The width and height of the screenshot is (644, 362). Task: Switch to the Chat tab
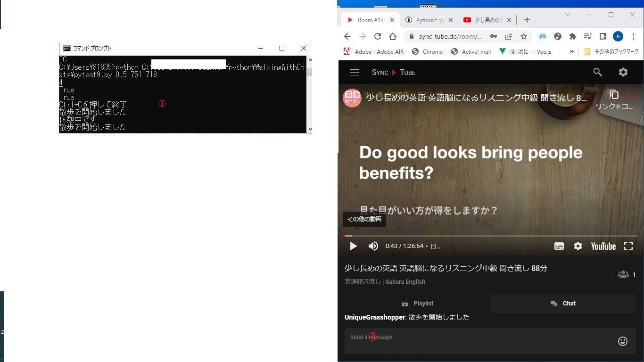point(563,304)
